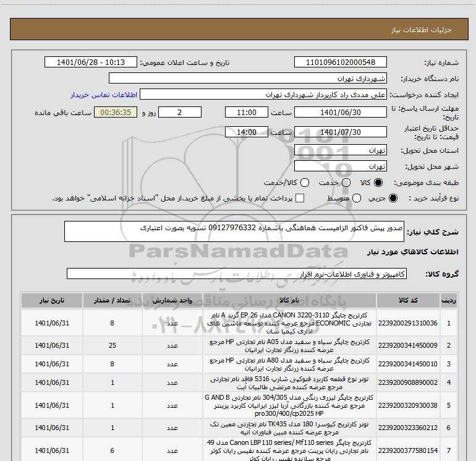476x461 pixels.
Task: Click the نام کالا column header
Action: pyautogui.click(x=289, y=300)
